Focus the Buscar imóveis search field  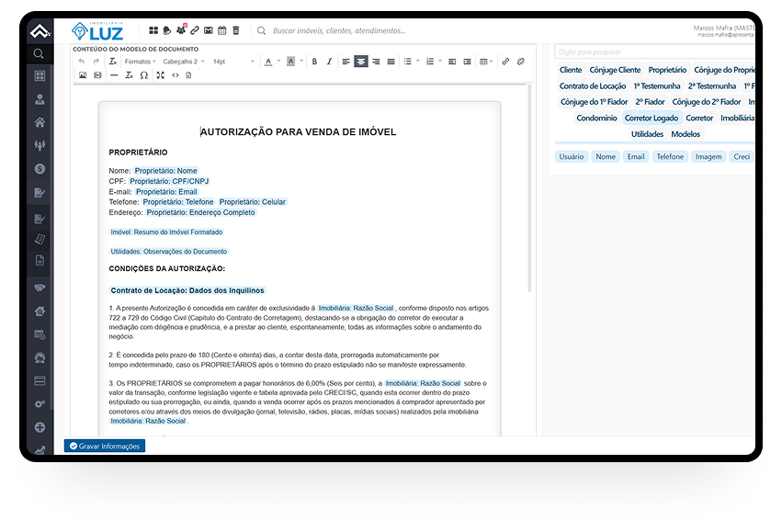(339, 30)
